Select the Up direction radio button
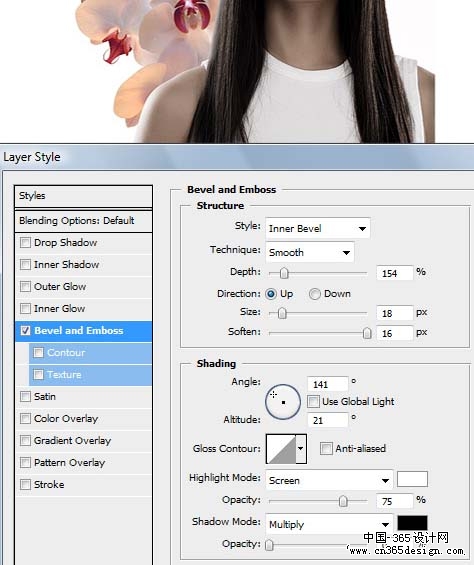The image size is (474, 565). point(271,294)
